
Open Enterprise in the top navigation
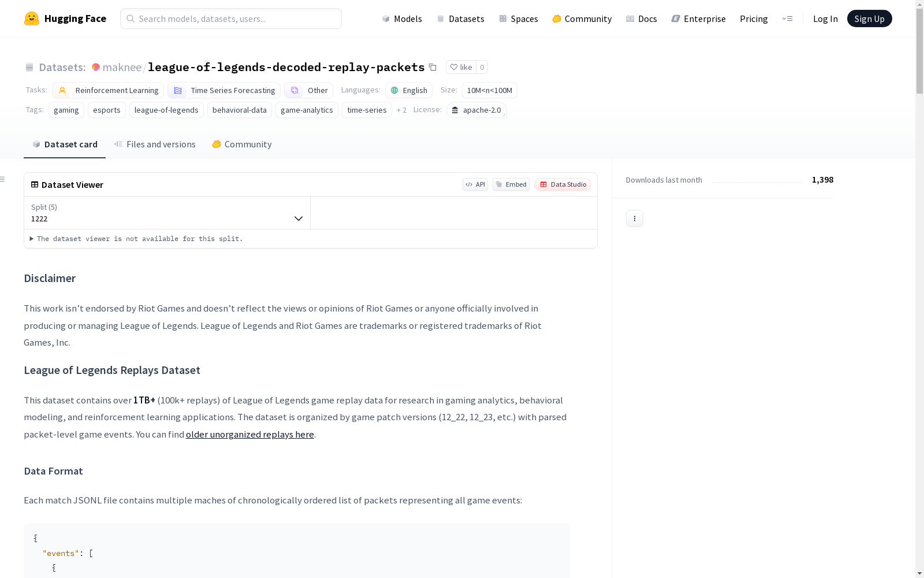(699, 18)
